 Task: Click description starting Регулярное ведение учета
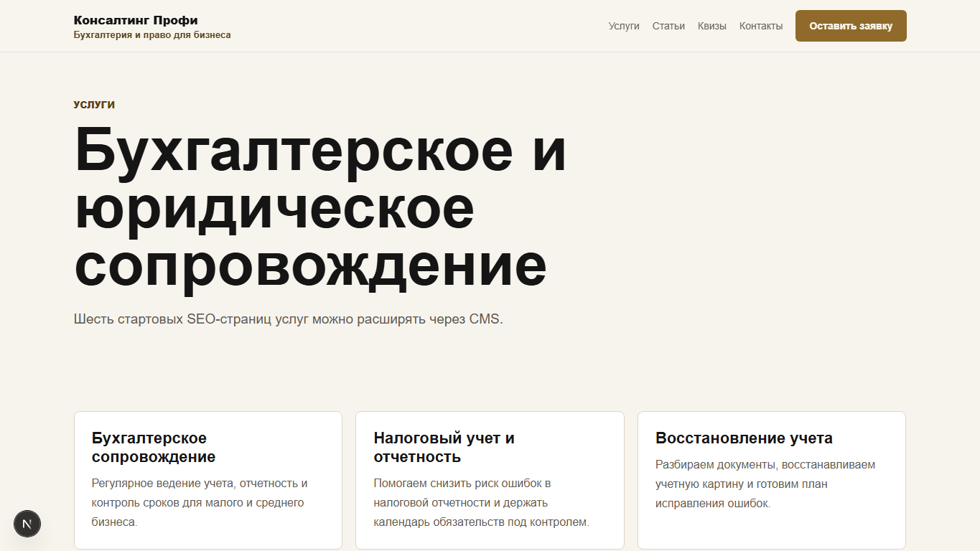[x=200, y=503]
